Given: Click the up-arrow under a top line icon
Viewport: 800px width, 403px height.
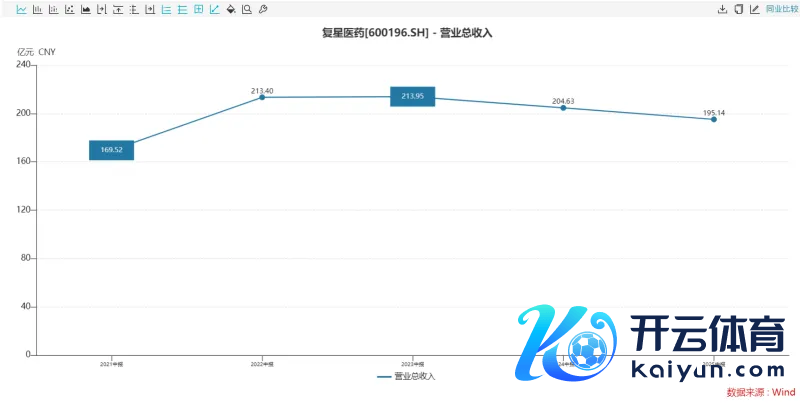Looking at the screenshot, I should (118, 9).
